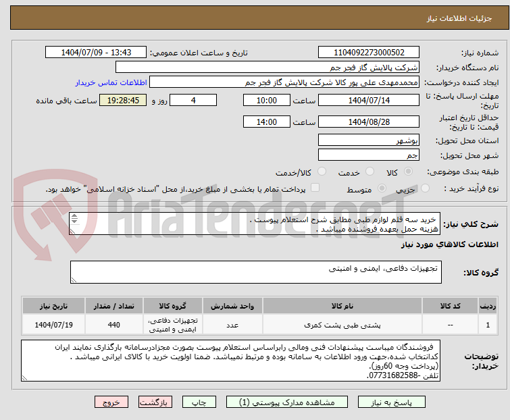Screen dimensions: 510x420
Task: Click the scroll arrows of description box
Action: coord(74,219)
